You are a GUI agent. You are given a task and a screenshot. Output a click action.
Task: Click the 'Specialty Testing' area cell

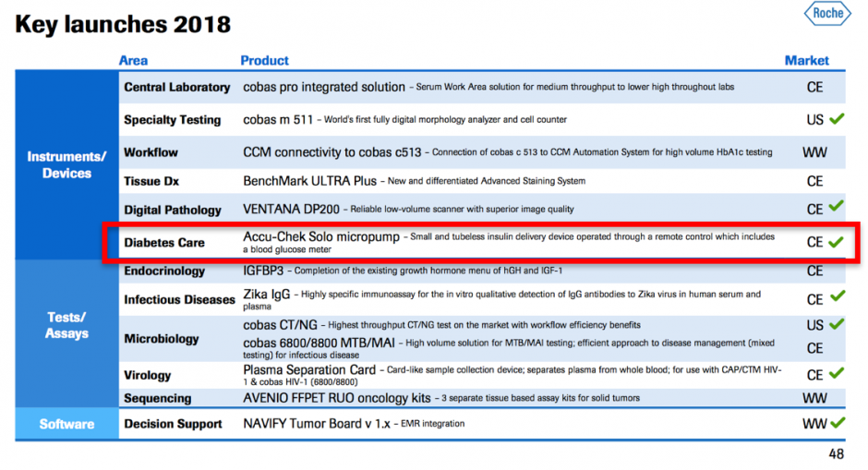[172, 119]
